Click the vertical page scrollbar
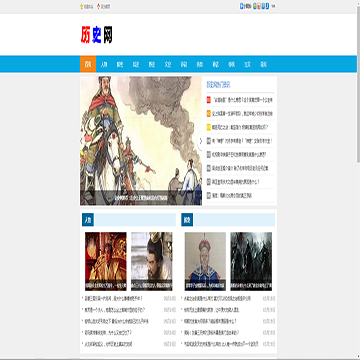Viewport: 360px width, 360px height. pos(358,179)
